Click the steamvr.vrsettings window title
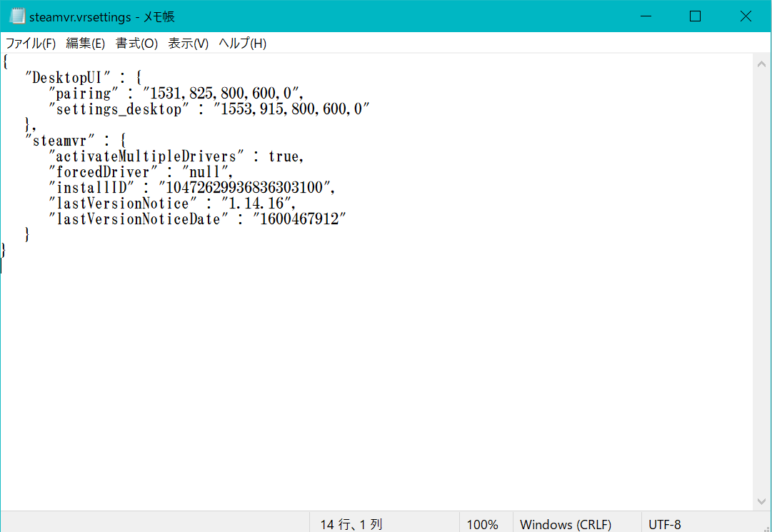The image size is (772, 532). click(x=102, y=16)
